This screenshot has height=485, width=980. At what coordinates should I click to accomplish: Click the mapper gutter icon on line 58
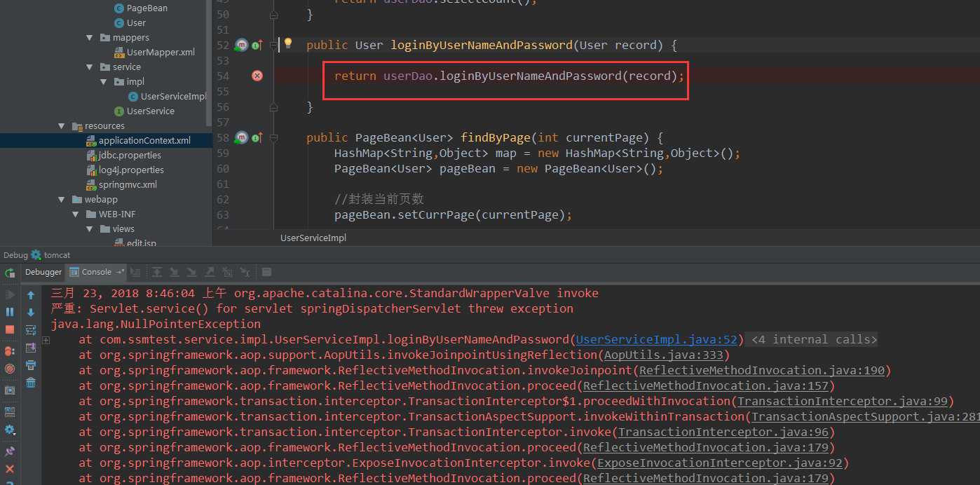pyautogui.click(x=242, y=137)
